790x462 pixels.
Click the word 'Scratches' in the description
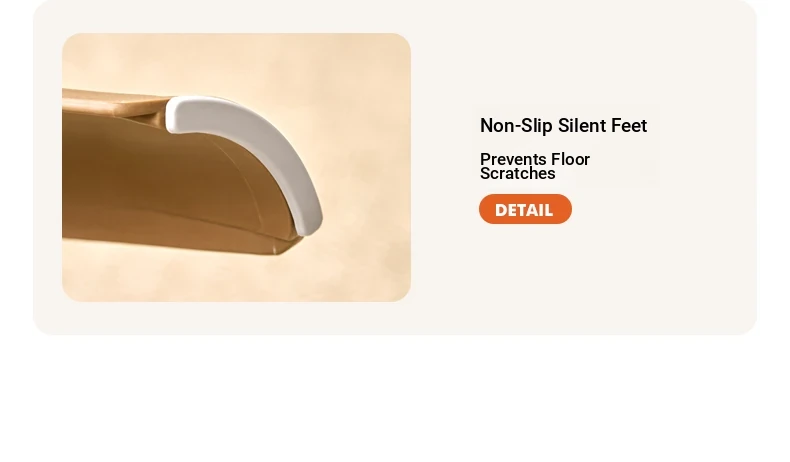coord(517,174)
